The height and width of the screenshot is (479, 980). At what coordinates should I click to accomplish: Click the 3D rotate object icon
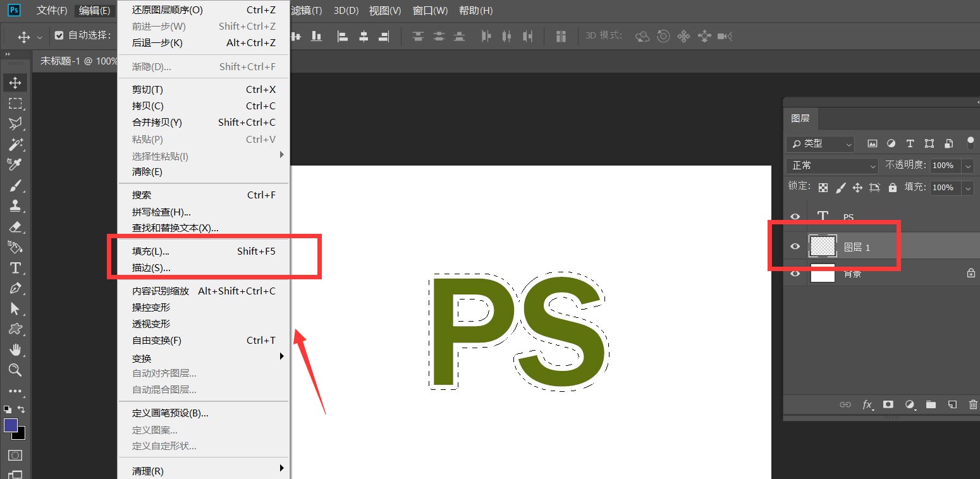(x=642, y=37)
